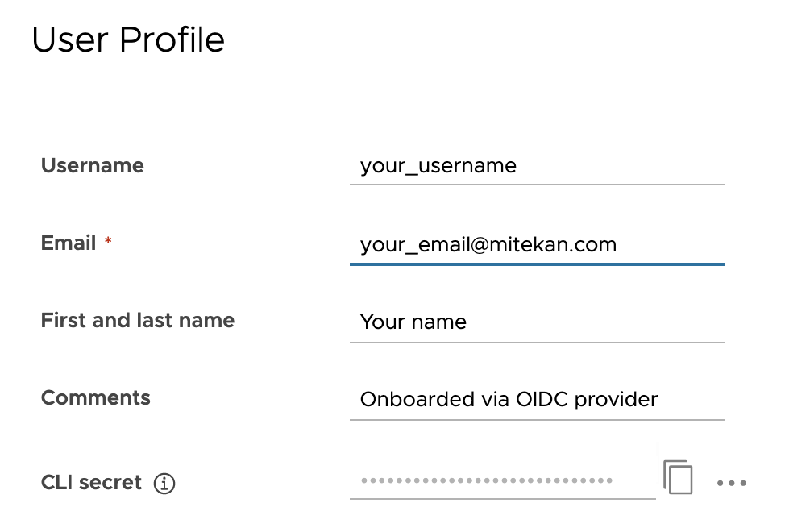Place cursor on mitekan.com in the email address

pyautogui.click(x=553, y=245)
